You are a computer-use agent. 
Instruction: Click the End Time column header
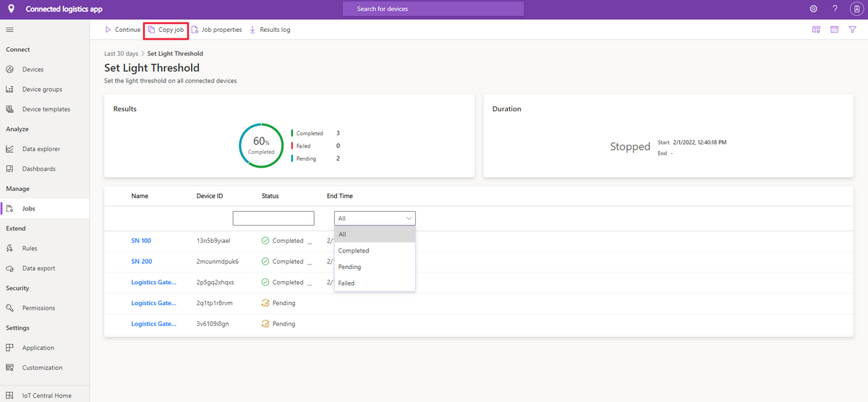click(x=340, y=196)
